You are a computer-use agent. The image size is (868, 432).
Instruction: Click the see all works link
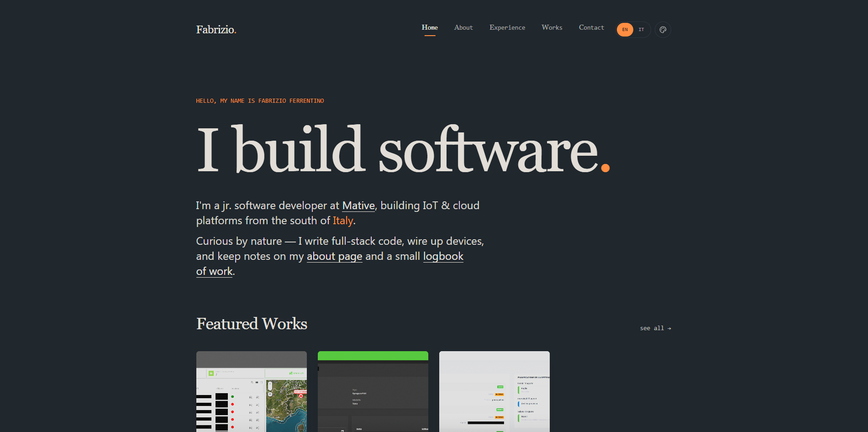655,328
